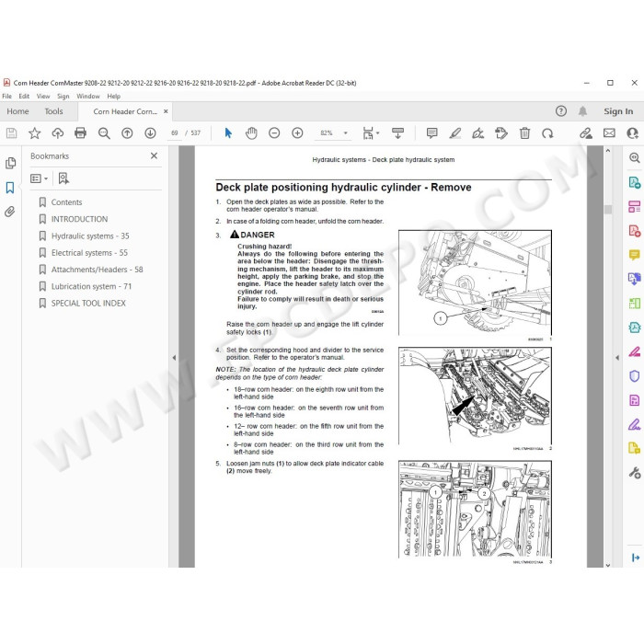
Task: Go to the previous page arrow
Action: 127,133
